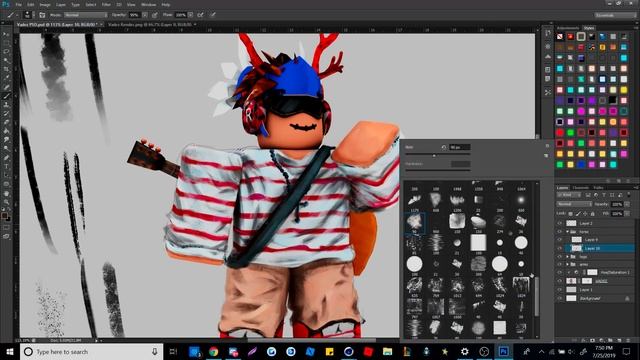
Task: Select the Shape tool
Action: click(6, 184)
